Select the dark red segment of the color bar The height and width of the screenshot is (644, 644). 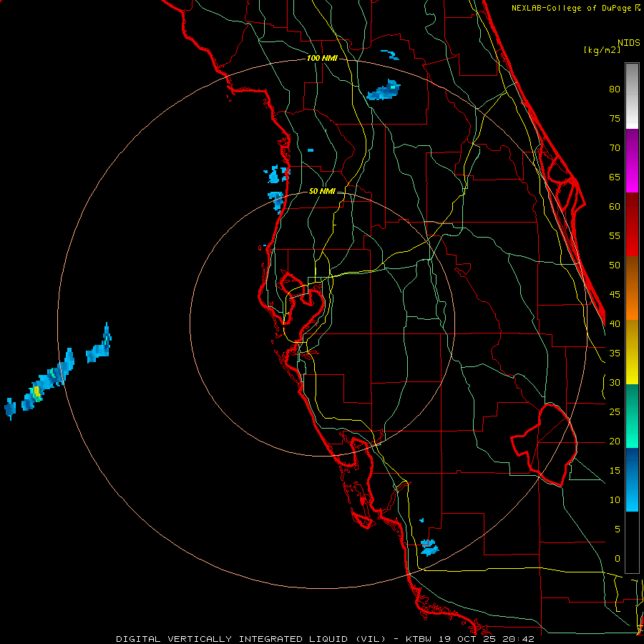click(x=632, y=225)
